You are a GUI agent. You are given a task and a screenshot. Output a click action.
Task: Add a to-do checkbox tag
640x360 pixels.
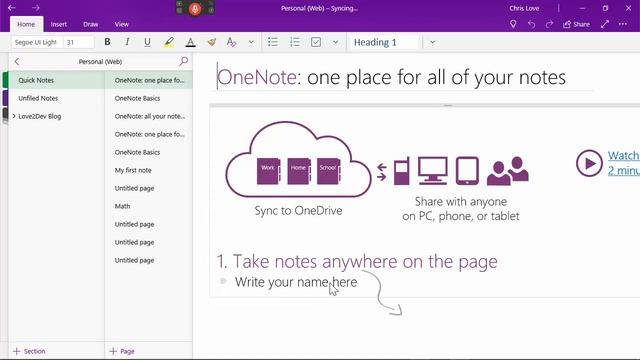[x=316, y=42]
